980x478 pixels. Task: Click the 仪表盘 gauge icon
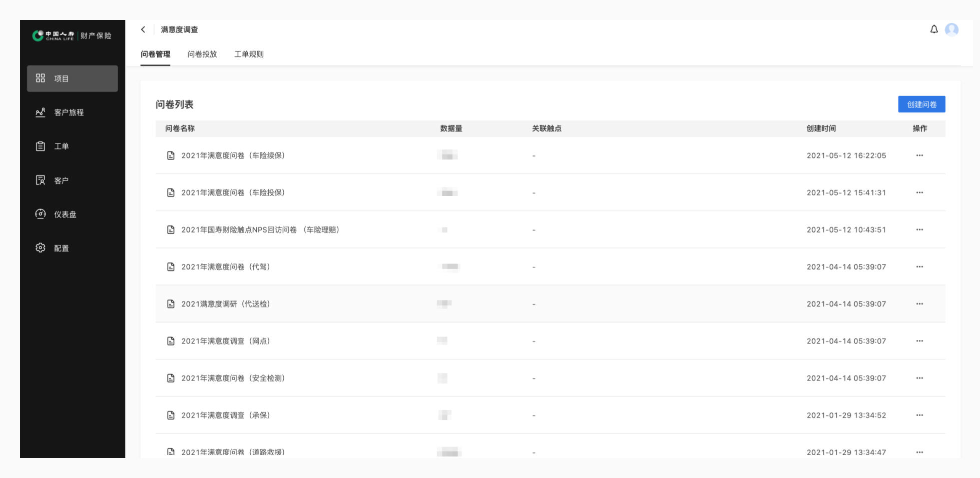pyautogui.click(x=41, y=214)
